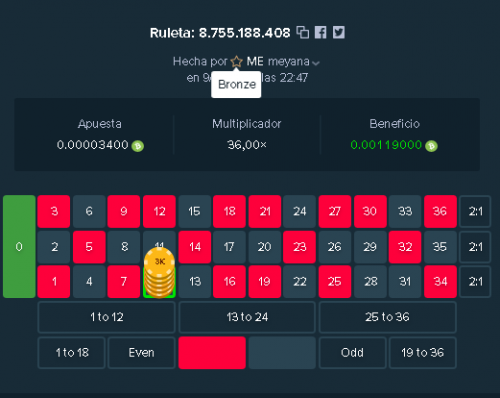500x398 pixels.
Task: Select the red color bet swatch
Action: tap(212, 353)
